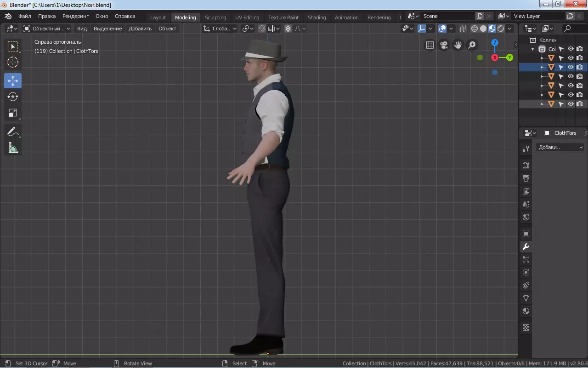Switch perspective/orthographic with the grid icon

click(430, 45)
